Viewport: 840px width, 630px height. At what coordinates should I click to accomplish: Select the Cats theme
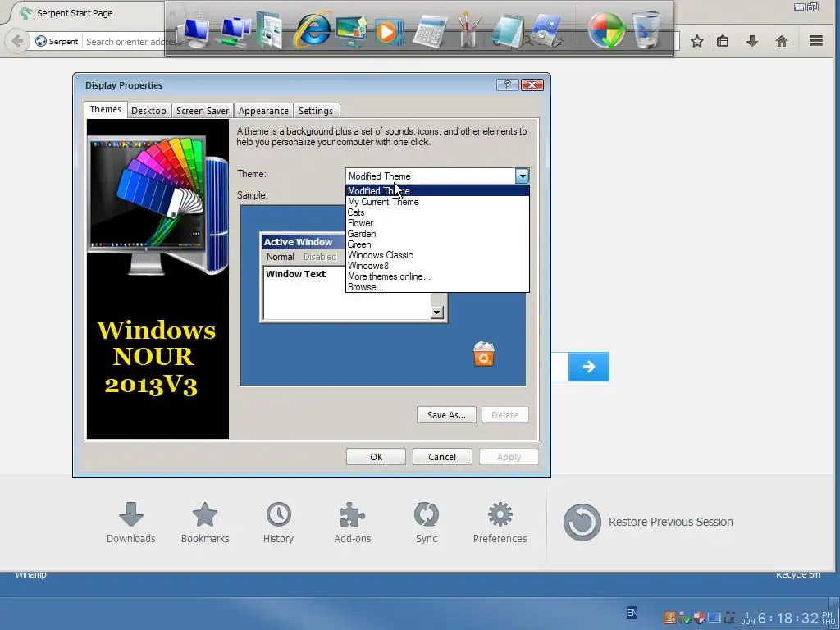[437, 212]
